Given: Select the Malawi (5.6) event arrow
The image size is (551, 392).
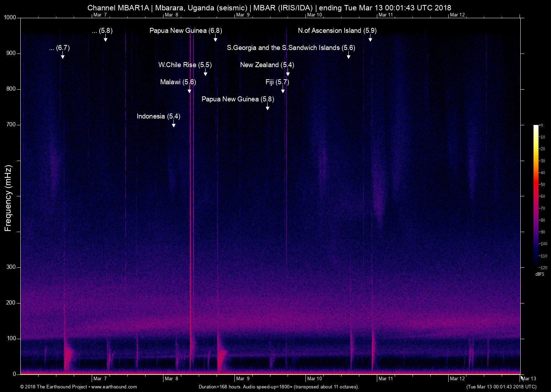Looking at the screenshot, I should coord(189,90).
